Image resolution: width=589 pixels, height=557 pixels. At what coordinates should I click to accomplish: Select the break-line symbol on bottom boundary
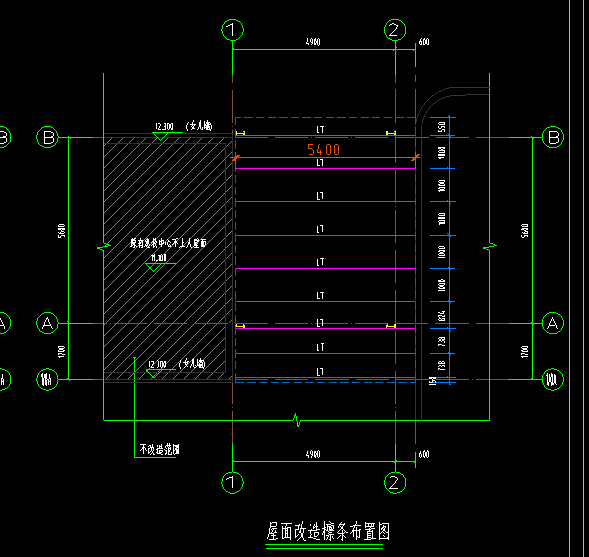[297, 420]
